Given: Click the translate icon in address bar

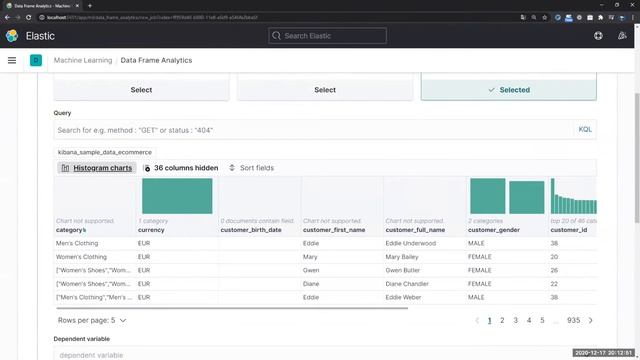Looking at the screenshot, I should [x=523, y=18].
